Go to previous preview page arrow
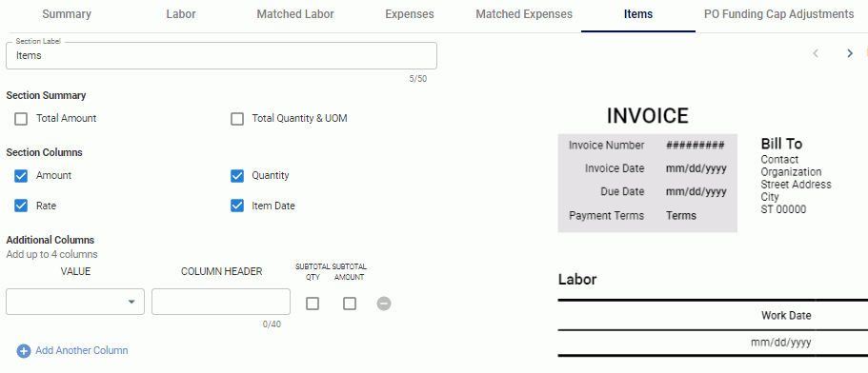Viewport: 868px width, 373px height. click(x=816, y=53)
